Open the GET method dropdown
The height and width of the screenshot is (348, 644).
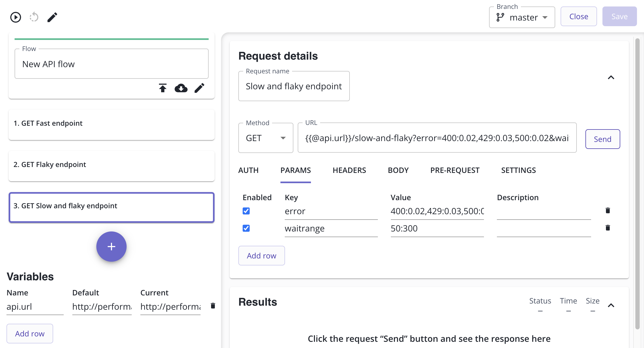click(266, 138)
